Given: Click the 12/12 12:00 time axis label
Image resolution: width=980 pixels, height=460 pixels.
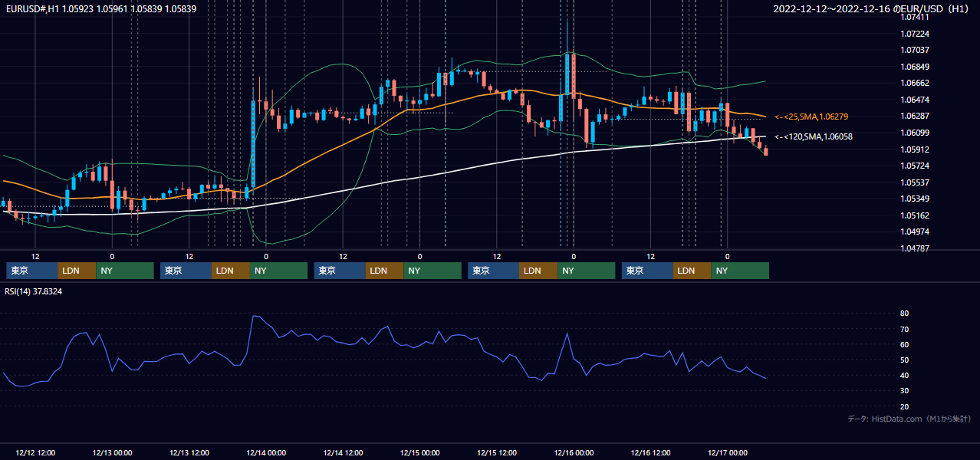Looking at the screenshot, I should (x=35, y=452).
